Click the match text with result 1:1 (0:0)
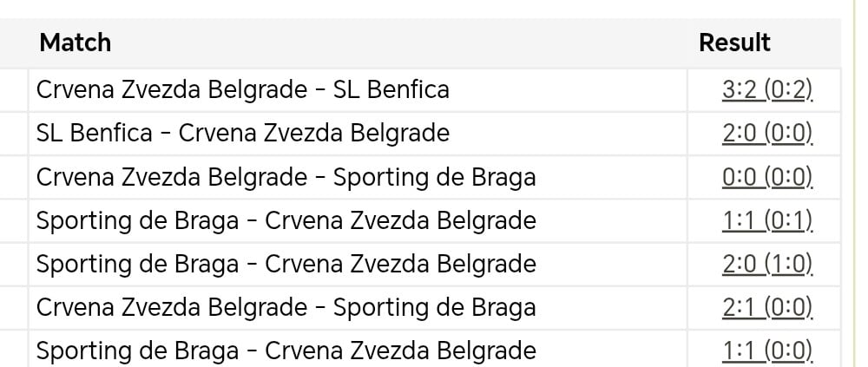This screenshot has height=367, width=868. click(x=286, y=351)
